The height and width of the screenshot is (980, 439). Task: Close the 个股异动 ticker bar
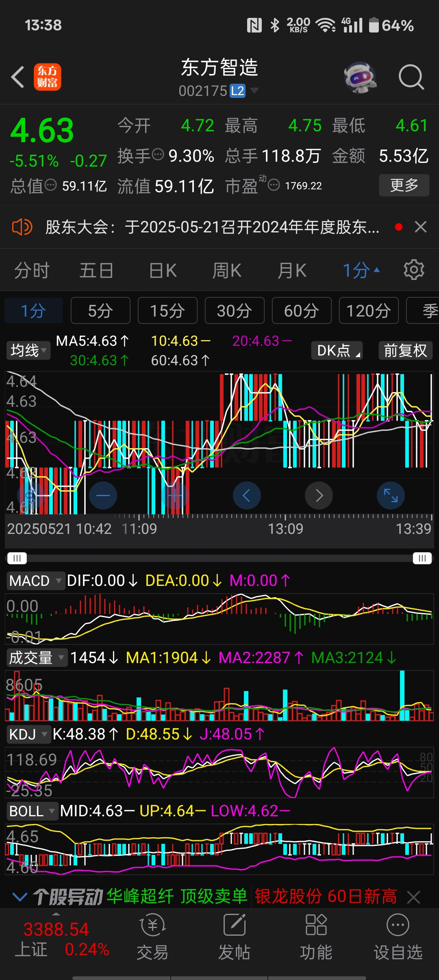pos(414,897)
